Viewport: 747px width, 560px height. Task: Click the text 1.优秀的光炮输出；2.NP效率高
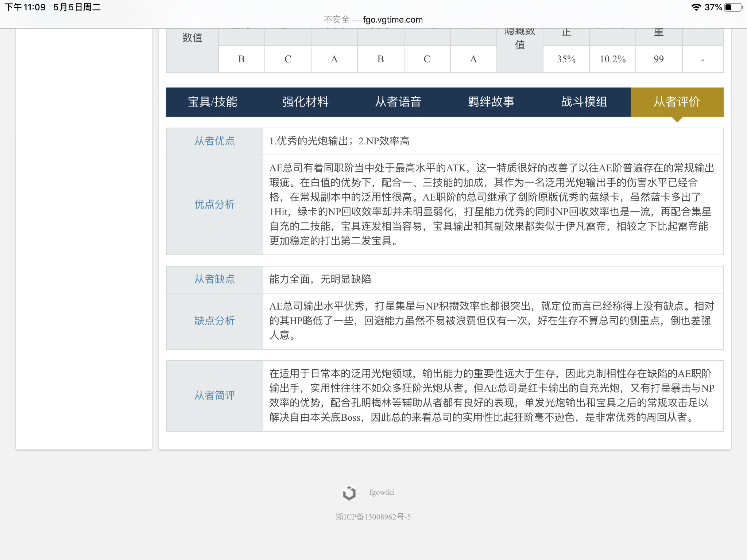coord(339,141)
